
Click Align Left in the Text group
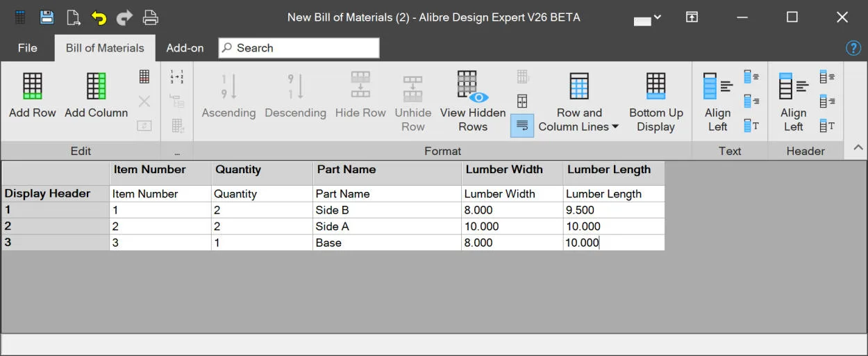coord(718,102)
